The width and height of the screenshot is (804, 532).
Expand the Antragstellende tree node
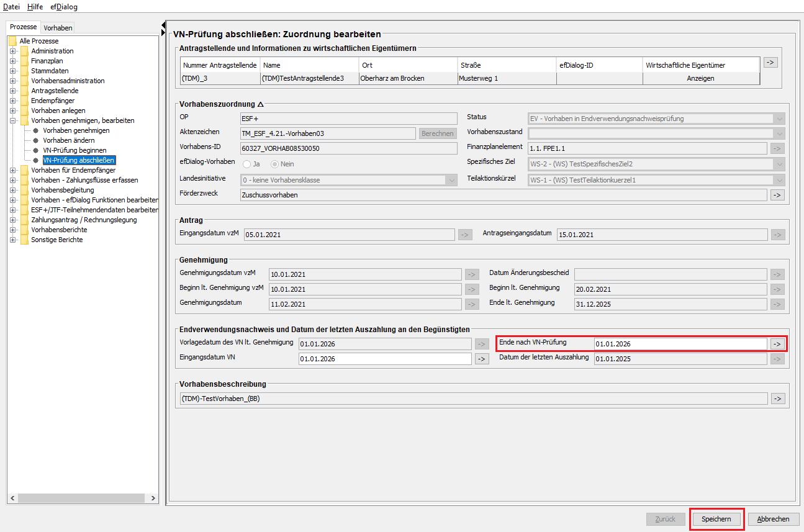click(x=12, y=91)
